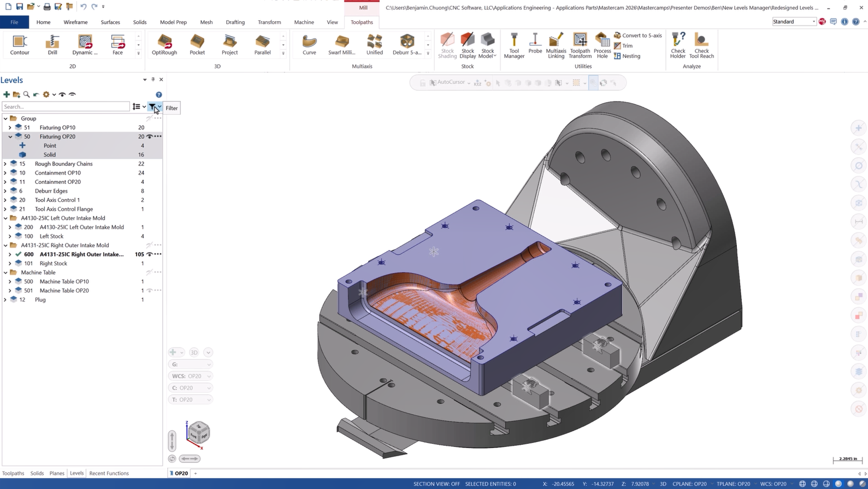
Task: Click Convert to 5-axis
Action: (x=637, y=35)
